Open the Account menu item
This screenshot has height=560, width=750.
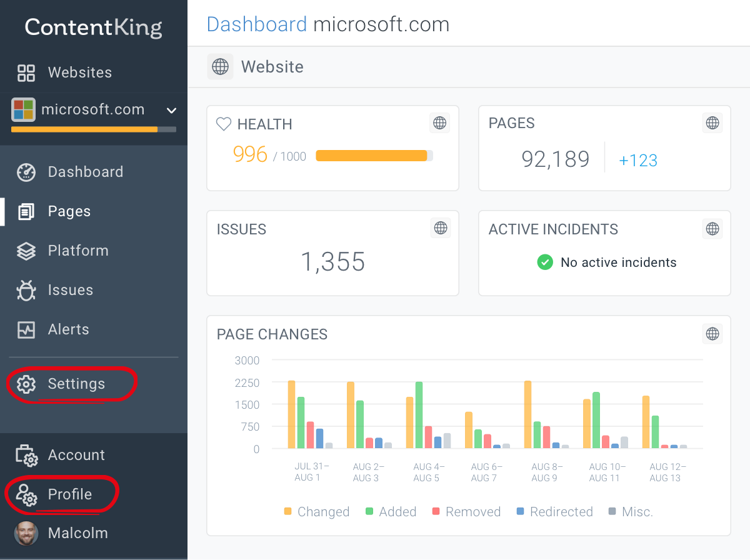tap(76, 455)
